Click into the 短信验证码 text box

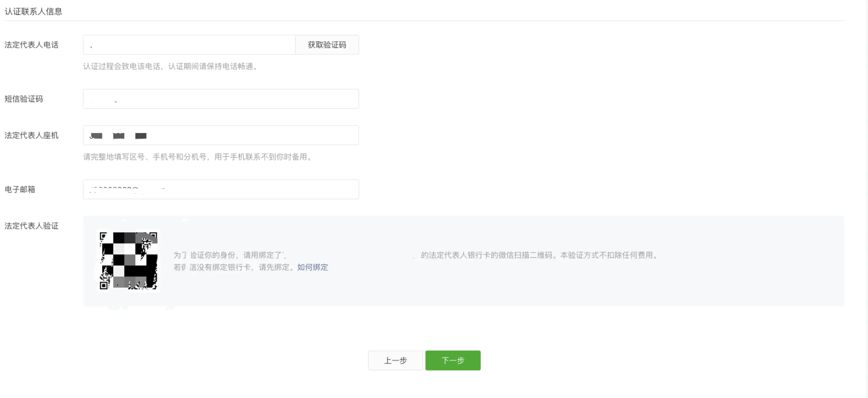coord(221,99)
